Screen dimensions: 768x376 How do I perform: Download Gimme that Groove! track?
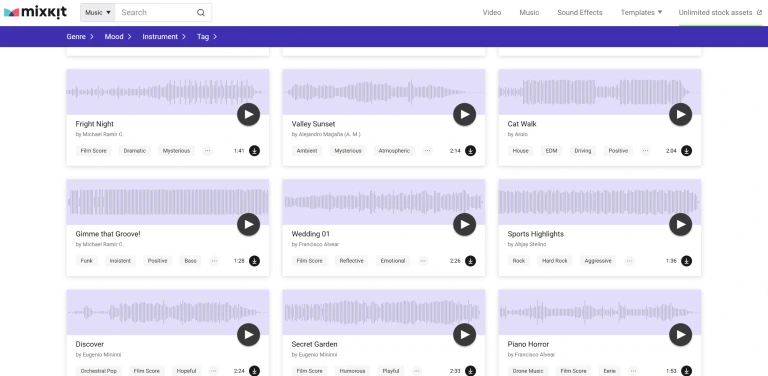coord(254,261)
